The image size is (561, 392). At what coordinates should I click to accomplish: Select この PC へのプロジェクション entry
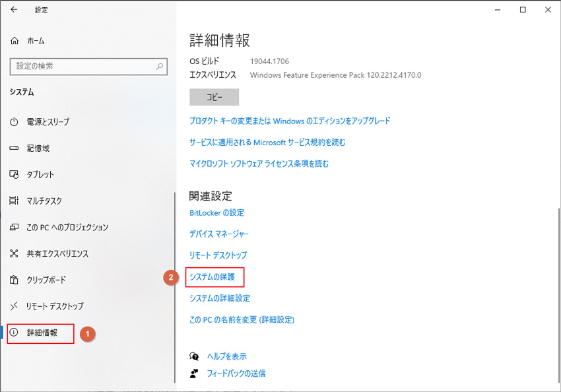coord(67,228)
